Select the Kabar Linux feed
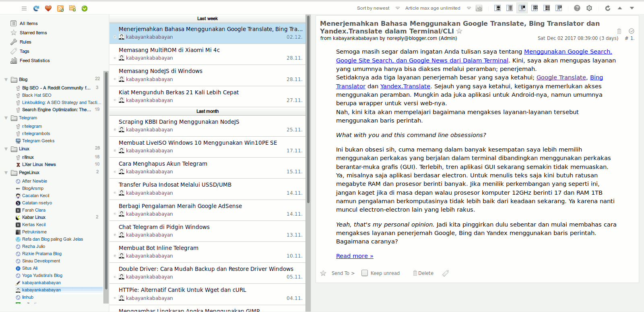This screenshot has height=312, width=644. pos(34,217)
